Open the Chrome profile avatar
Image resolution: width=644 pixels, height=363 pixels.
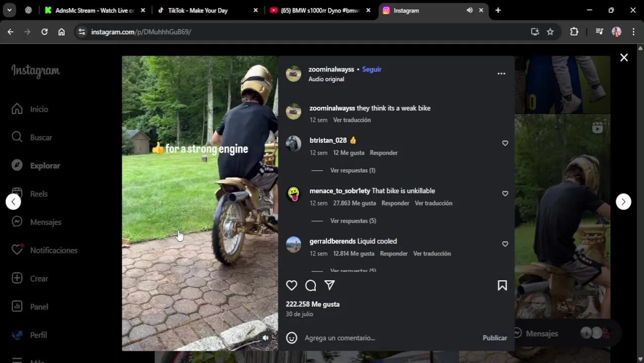pyautogui.click(x=616, y=32)
